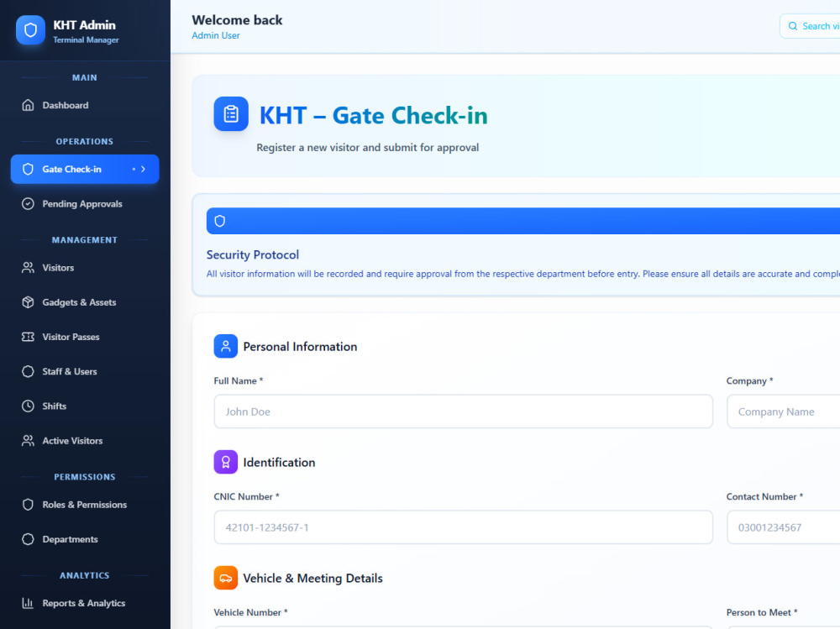The image size is (840, 629).
Task: Open Roles & Permissions settings
Action: (85, 505)
